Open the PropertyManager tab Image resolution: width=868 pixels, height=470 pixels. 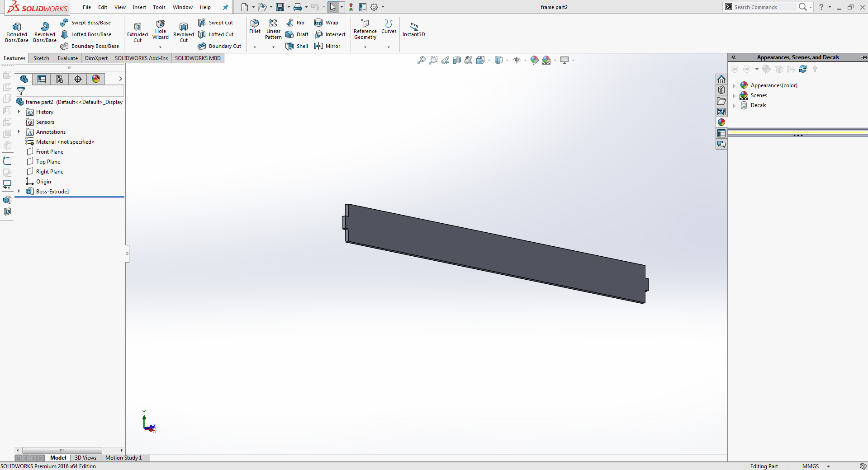42,79
